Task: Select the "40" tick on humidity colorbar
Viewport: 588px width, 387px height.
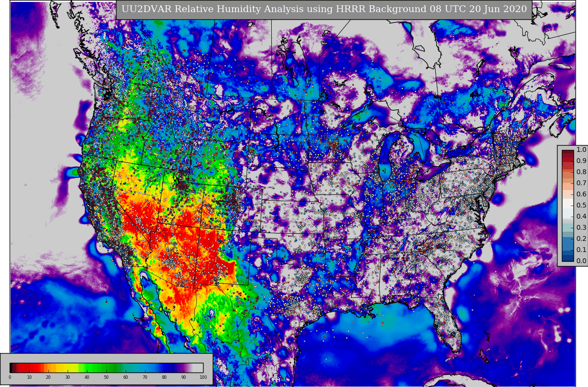Action: (x=87, y=377)
